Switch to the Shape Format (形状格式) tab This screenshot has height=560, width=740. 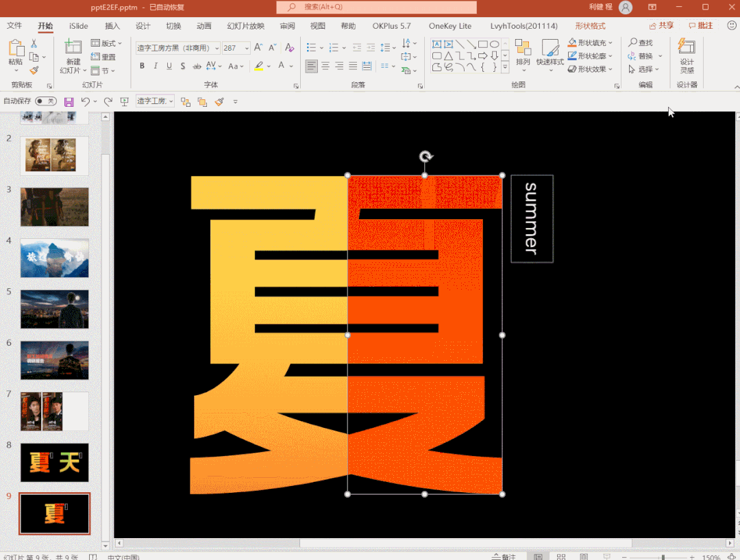[x=590, y=26]
